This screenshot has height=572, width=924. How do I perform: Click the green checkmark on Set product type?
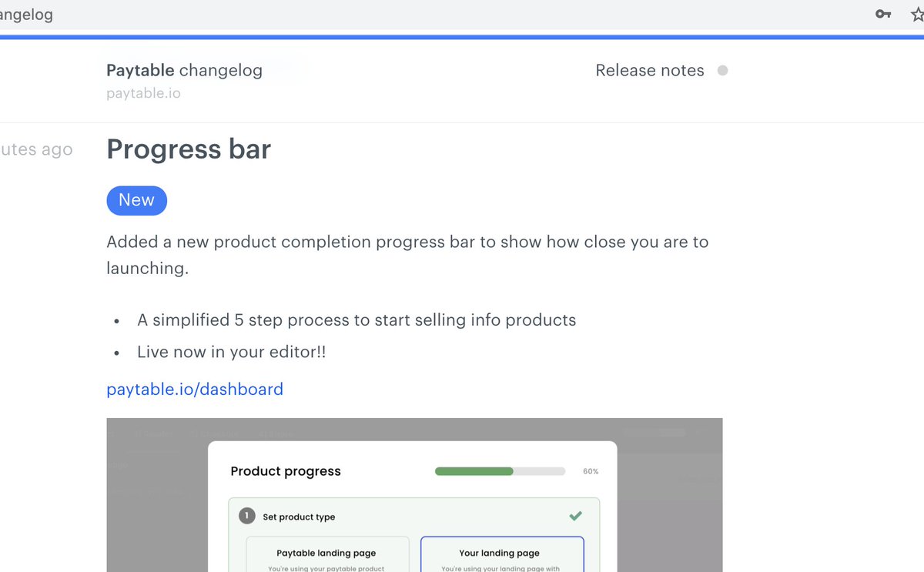tap(575, 516)
